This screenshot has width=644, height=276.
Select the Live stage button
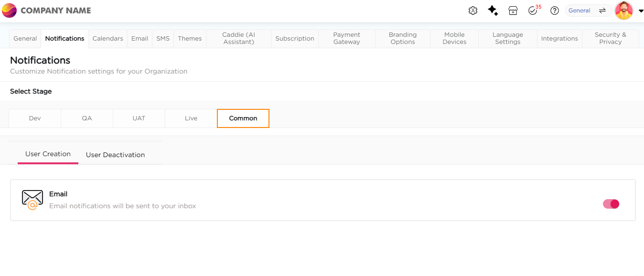tap(191, 118)
